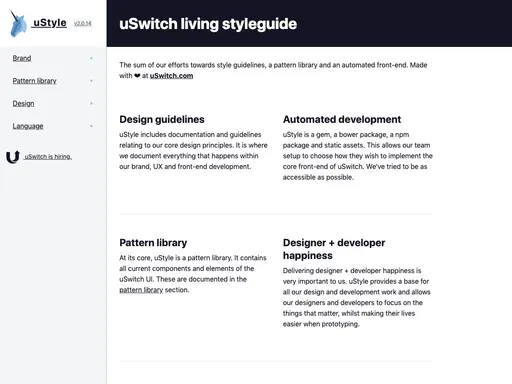Click the Pattern library heading
Screen dimensions: 512x384
(153, 243)
